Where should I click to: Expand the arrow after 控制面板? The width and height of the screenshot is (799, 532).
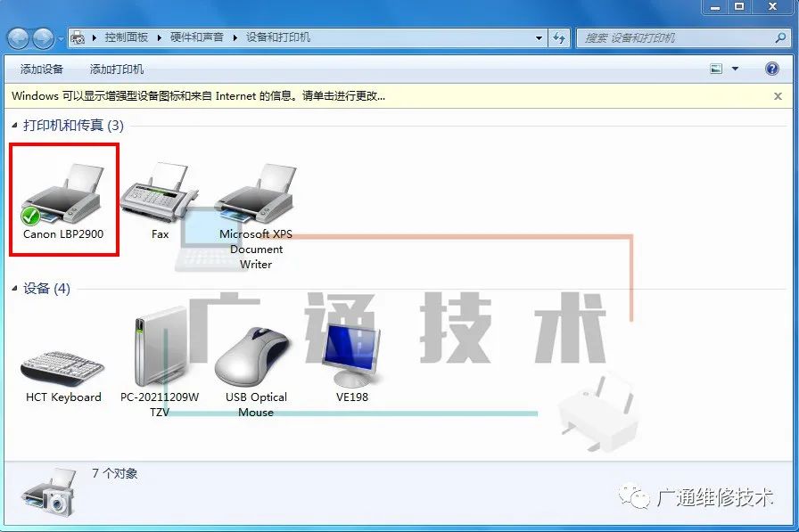point(160,37)
